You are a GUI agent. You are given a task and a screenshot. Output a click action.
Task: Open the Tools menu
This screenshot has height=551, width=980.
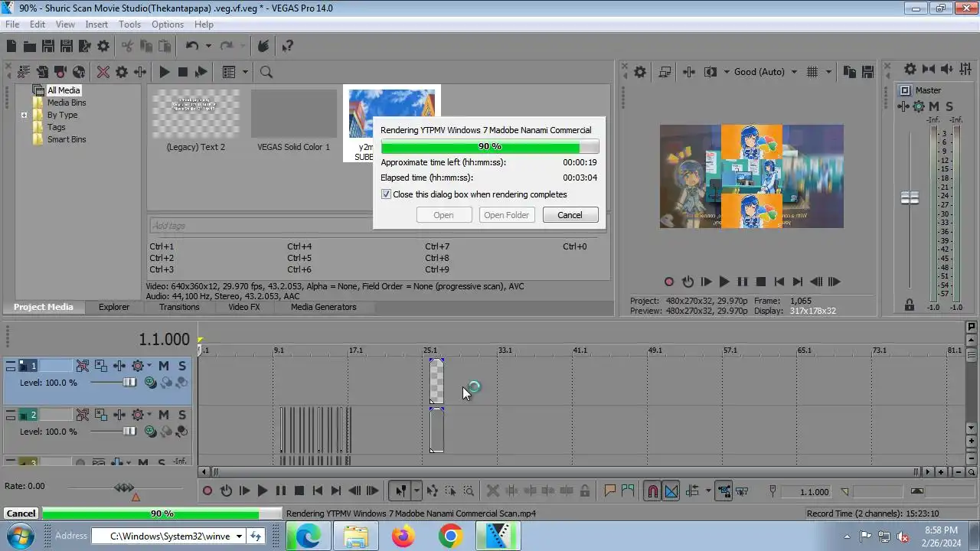[x=129, y=24]
